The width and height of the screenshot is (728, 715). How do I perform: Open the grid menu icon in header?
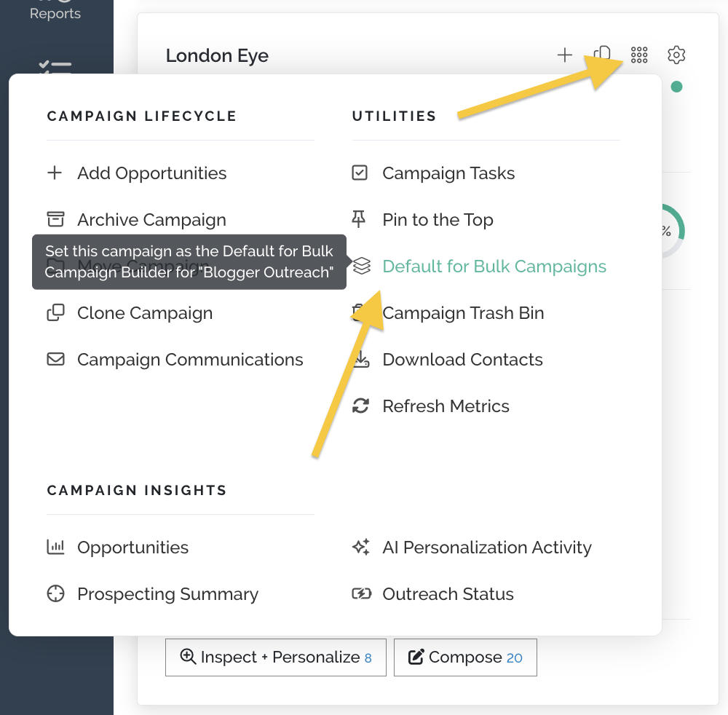[639, 55]
